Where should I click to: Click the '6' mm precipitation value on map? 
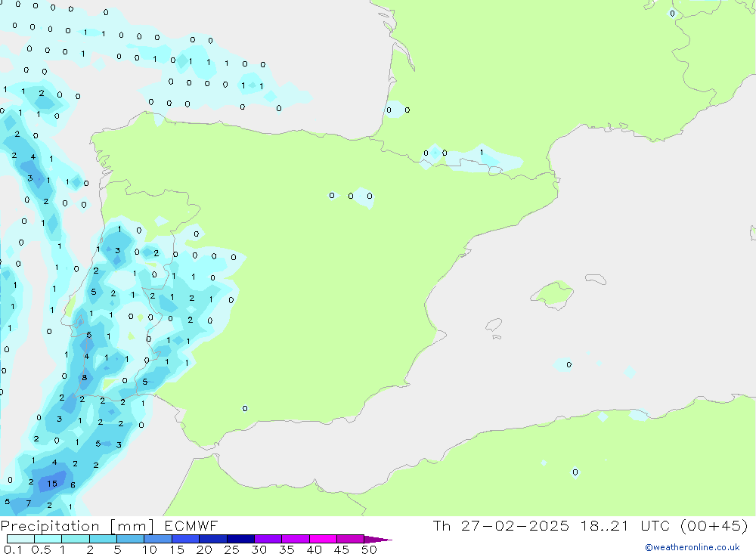pos(73,485)
